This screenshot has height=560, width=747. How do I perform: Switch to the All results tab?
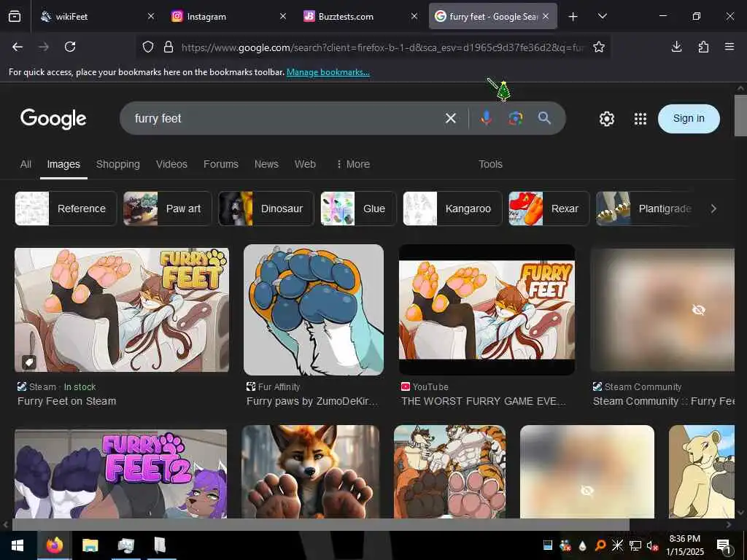tap(26, 164)
